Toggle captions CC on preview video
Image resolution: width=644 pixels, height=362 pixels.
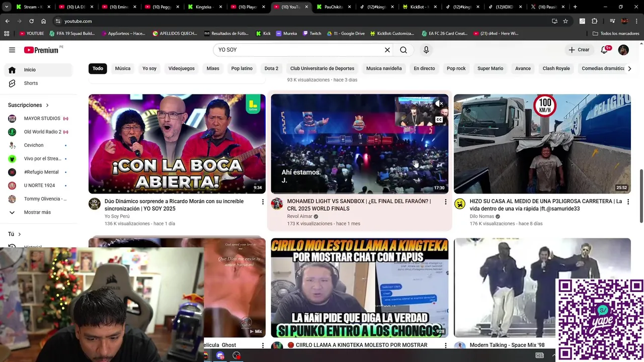point(439,120)
